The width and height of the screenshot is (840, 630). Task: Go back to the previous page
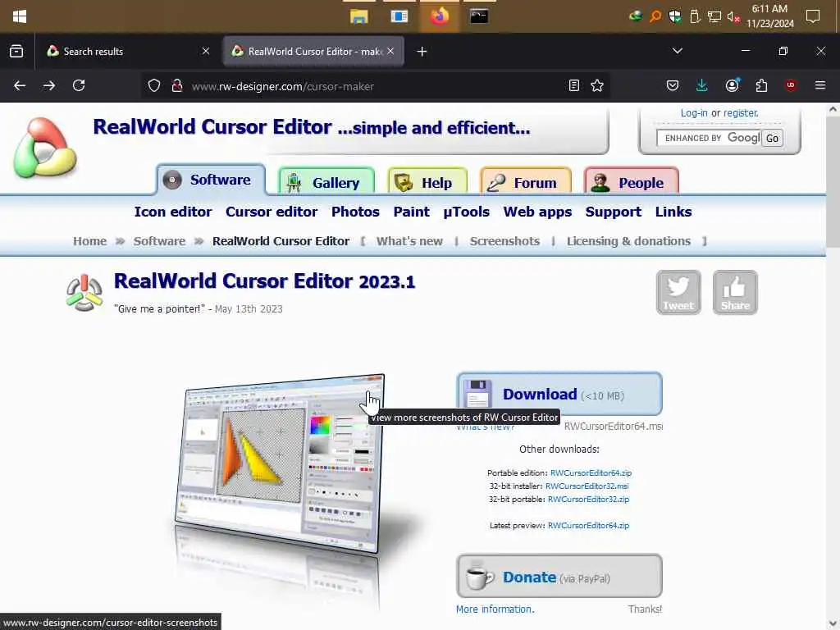click(x=20, y=85)
